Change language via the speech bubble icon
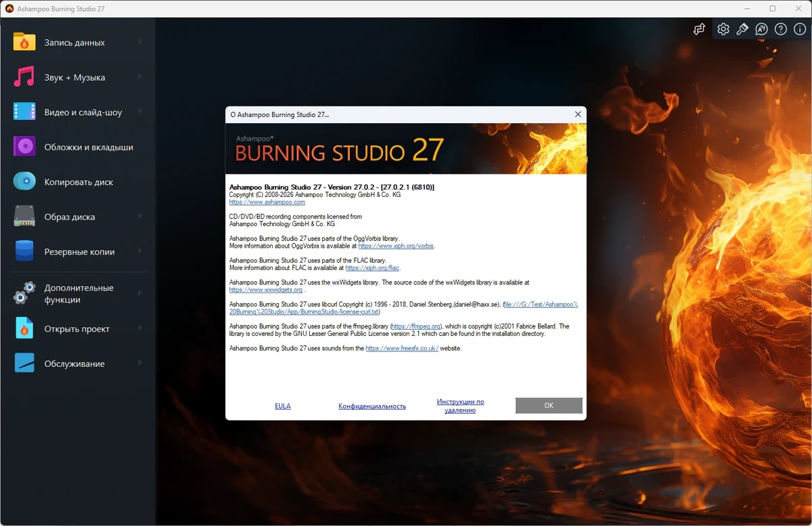 (761, 29)
